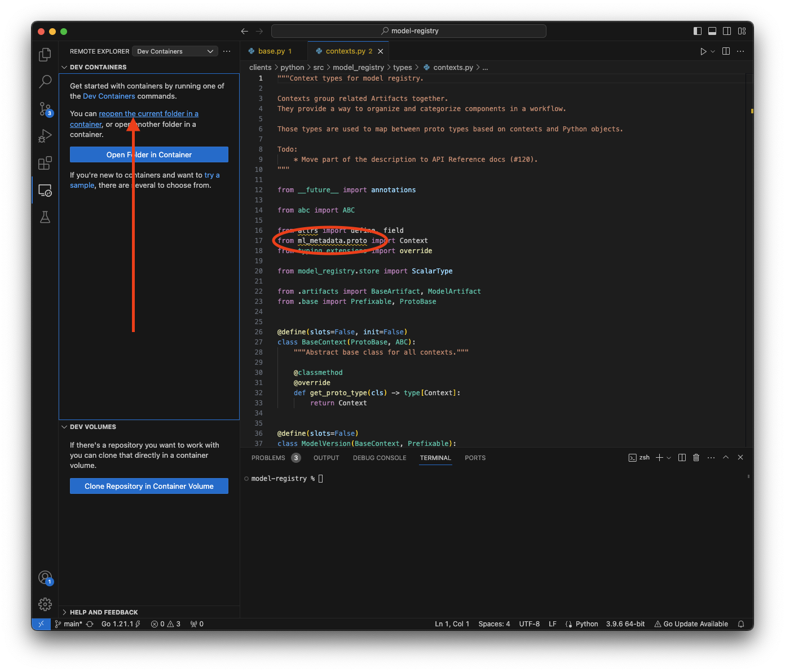Viewport: 785px width, 672px height.
Task: Open the Testing flask icon
Action: tap(45, 217)
